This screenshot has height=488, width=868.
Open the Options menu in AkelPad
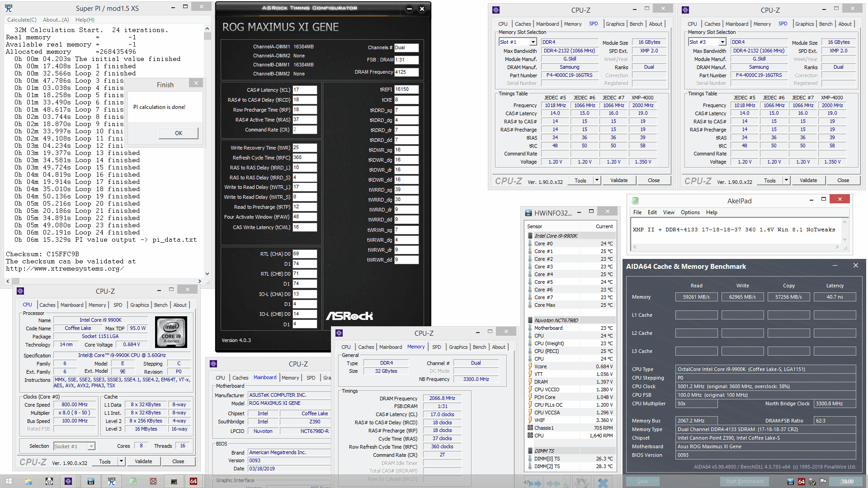click(x=690, y=212)
